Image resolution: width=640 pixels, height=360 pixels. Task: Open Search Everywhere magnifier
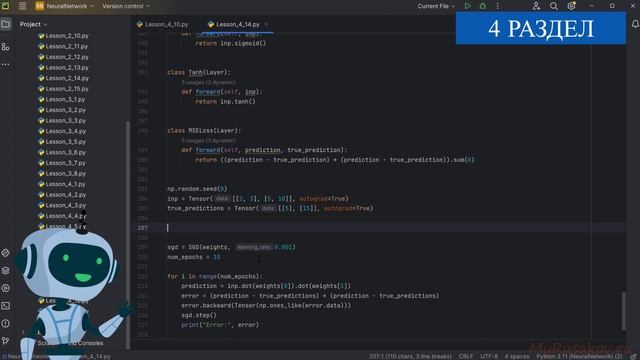[x=553, y=6]
